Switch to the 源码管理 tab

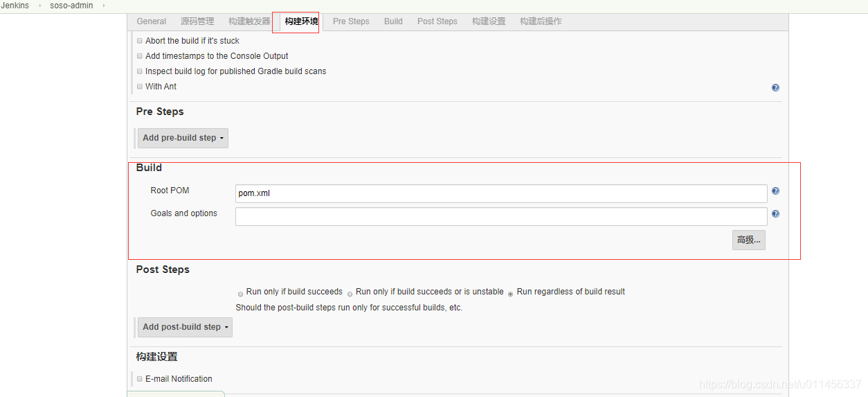tap(197, 21)
